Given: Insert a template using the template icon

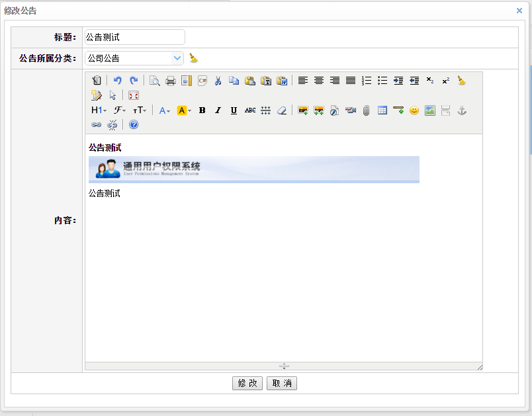Looking at the screenshot, I should [x=187, y=80].
